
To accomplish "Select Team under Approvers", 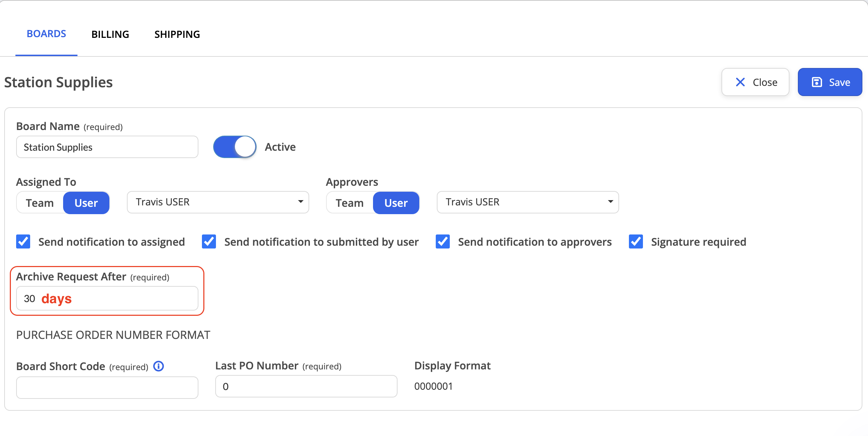I will tap(350, 203).
